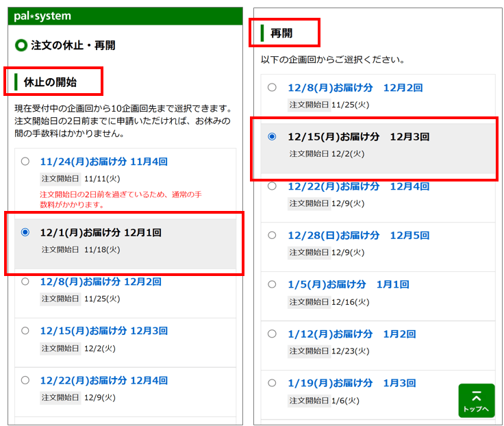
Task: Click the green トップへ scroll-to-top button
Action: pos(476,401)
